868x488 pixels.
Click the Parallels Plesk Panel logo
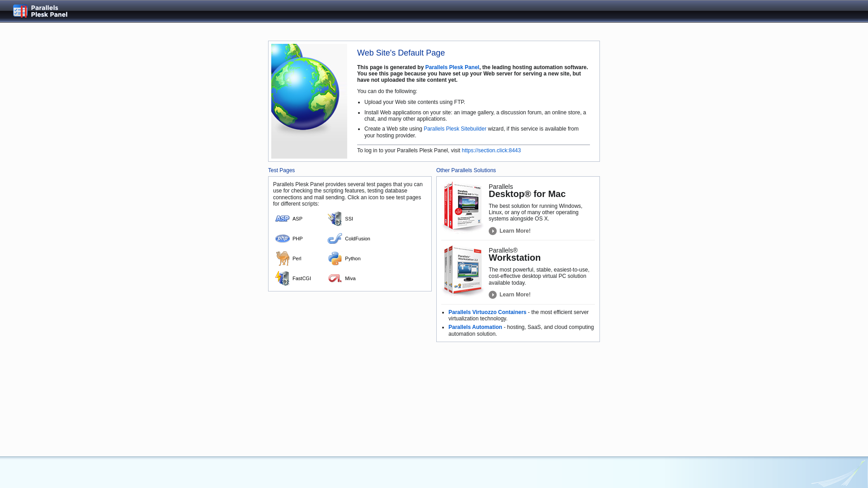[x=40, y=11]
